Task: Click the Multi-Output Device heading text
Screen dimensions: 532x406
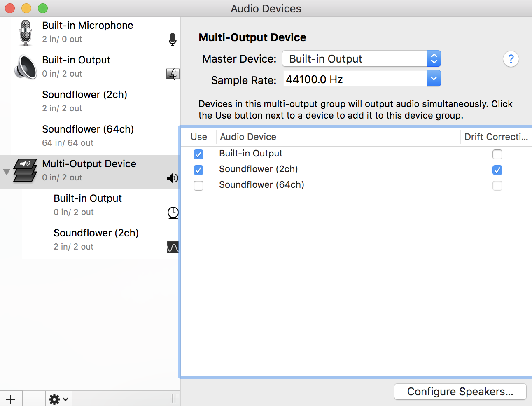Action: (252, 37)
